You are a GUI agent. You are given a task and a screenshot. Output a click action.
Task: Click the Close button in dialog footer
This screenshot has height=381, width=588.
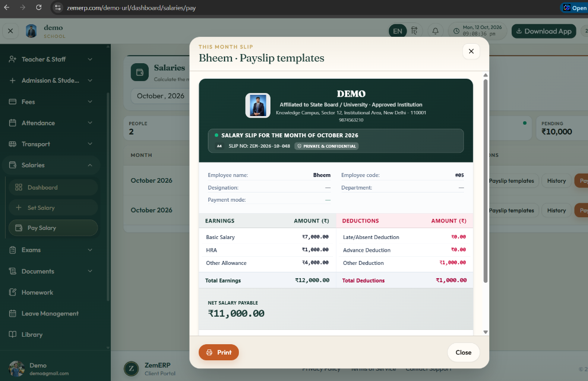[463, 352]
